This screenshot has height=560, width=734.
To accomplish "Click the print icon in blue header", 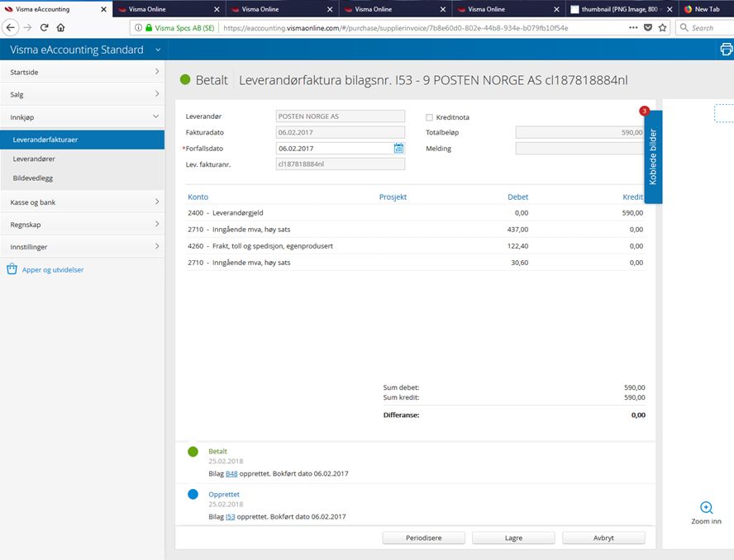I will click(727, 49).
